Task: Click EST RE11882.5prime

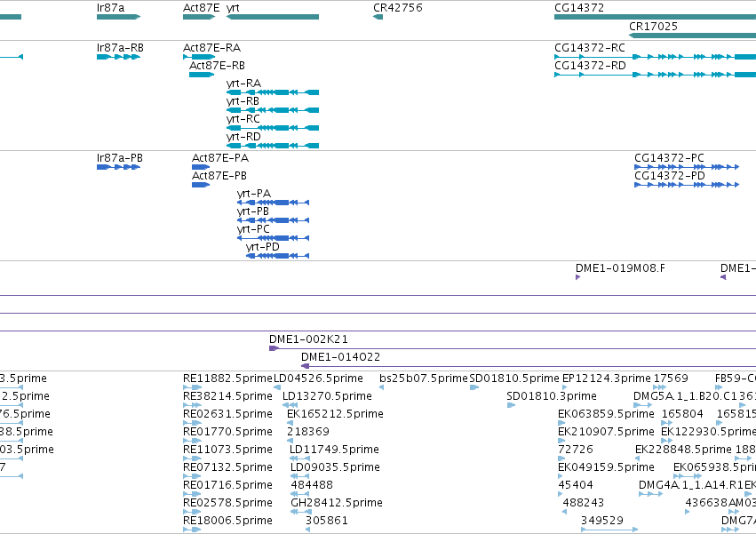Action: point(193,387)
